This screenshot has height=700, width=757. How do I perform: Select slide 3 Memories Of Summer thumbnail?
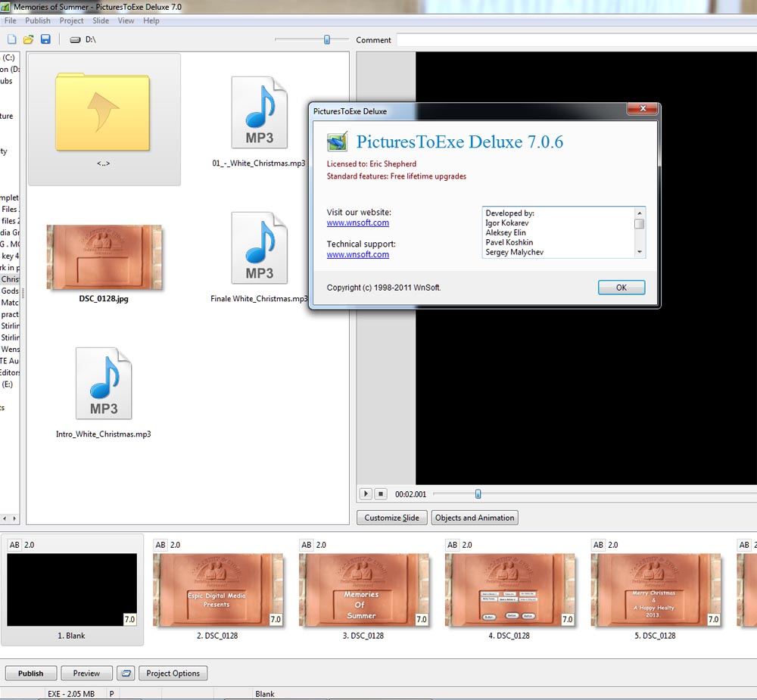363,590
